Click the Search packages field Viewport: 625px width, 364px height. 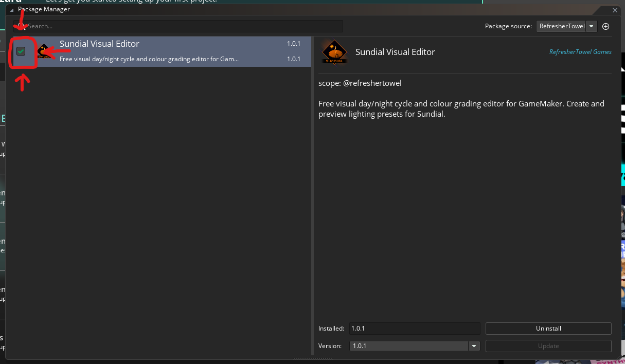coord(178,26)
